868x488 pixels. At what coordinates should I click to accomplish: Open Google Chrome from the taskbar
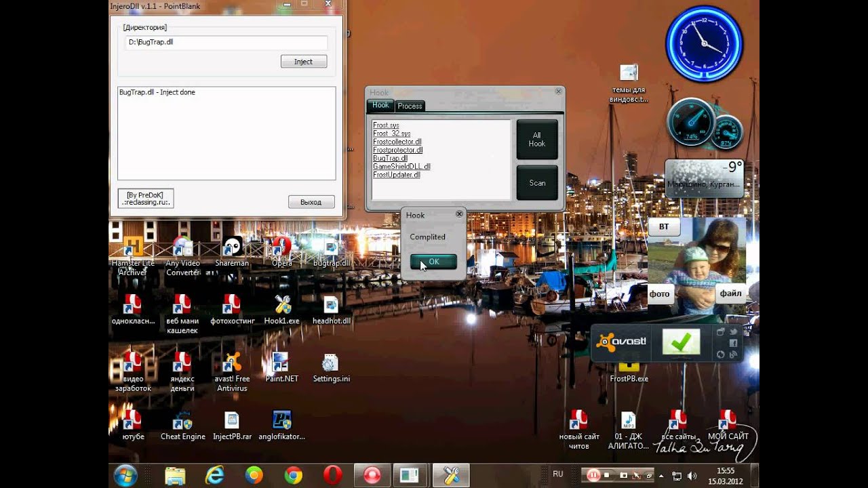coord(294,476)
